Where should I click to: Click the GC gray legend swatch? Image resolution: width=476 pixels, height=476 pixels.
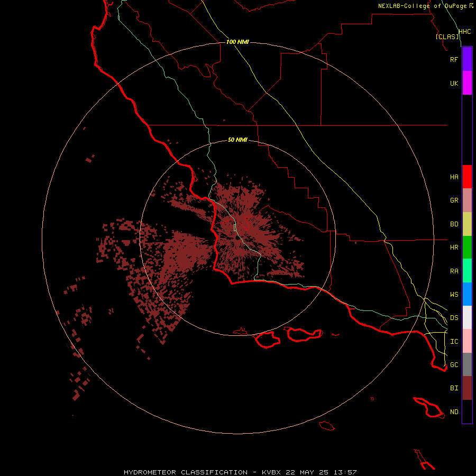(467, 364)
